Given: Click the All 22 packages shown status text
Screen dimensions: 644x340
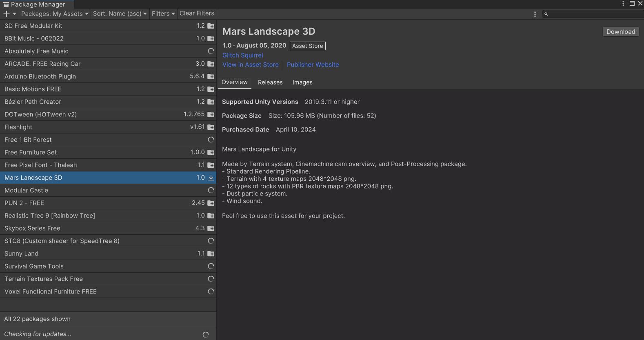Looking at the screenshot, I should (x=37, y=319).
